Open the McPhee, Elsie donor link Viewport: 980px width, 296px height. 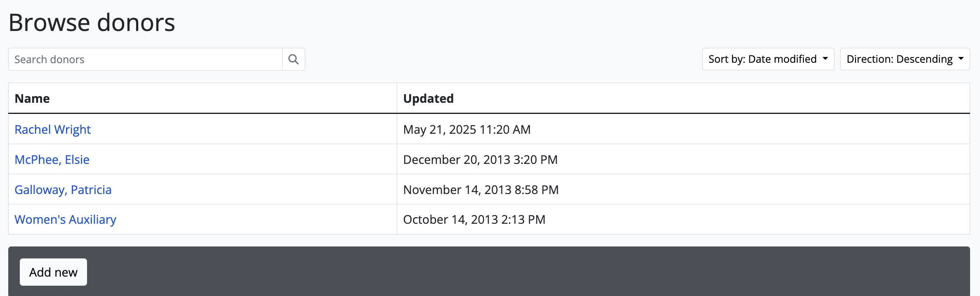pyautogui.click(x=52, y=160)
